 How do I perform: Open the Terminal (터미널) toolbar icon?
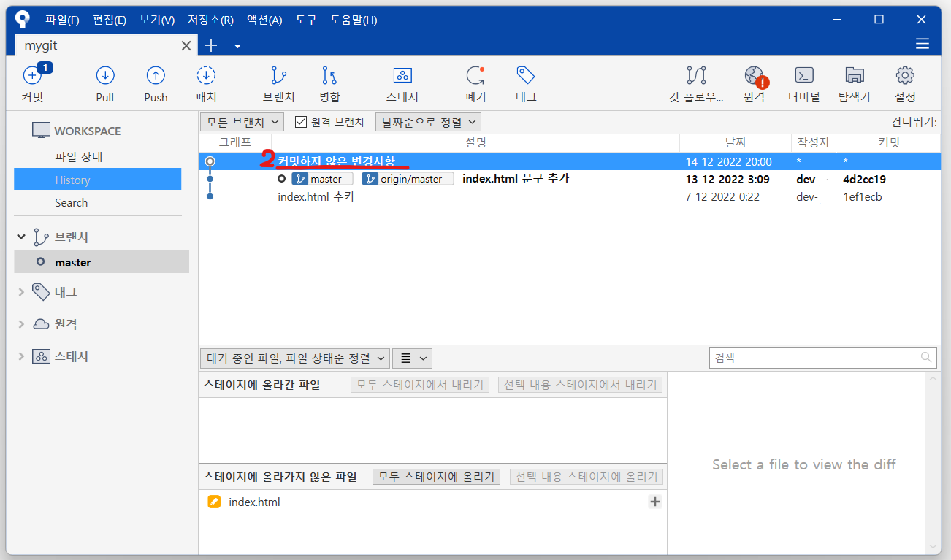point(804,75)
